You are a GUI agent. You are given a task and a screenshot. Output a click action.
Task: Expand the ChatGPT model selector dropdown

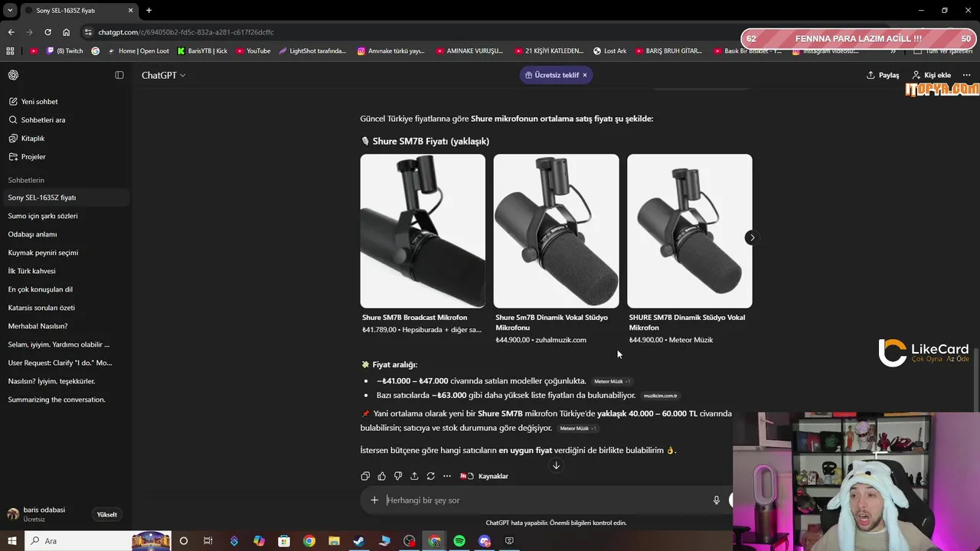(163, 75)
